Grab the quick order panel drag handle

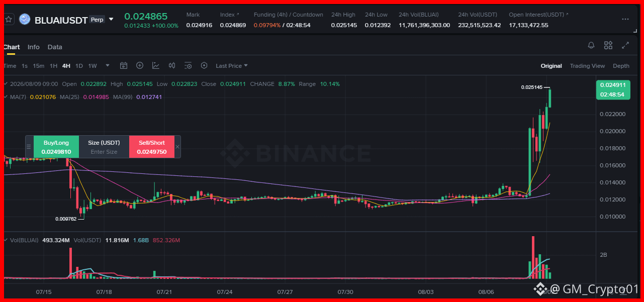29,147
